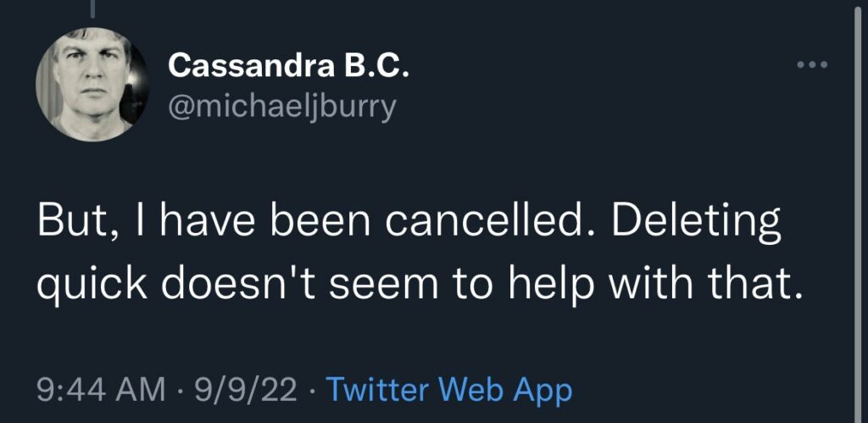Visit the @michaeljburry handle link

(x=282, y=109)
